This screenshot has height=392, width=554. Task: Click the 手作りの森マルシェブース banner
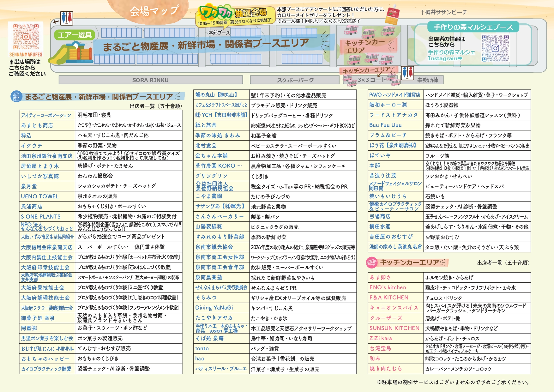473,27
